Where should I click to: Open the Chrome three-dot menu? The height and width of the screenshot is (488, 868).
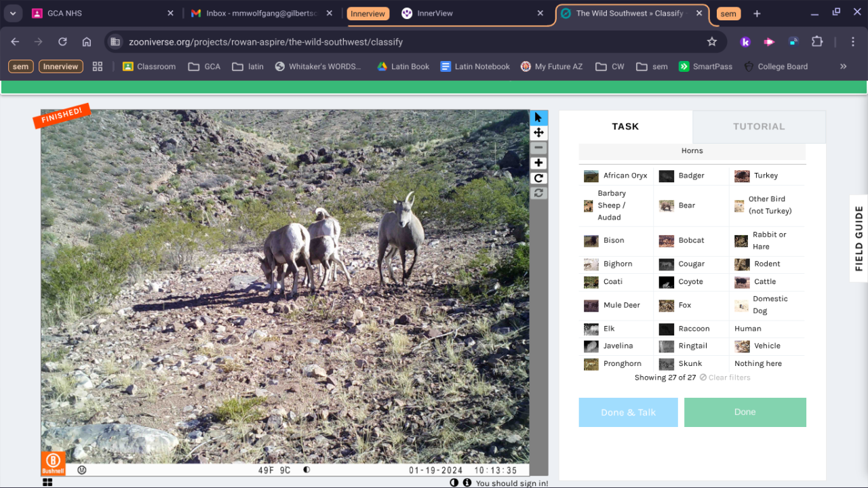[x=853, y=42]
